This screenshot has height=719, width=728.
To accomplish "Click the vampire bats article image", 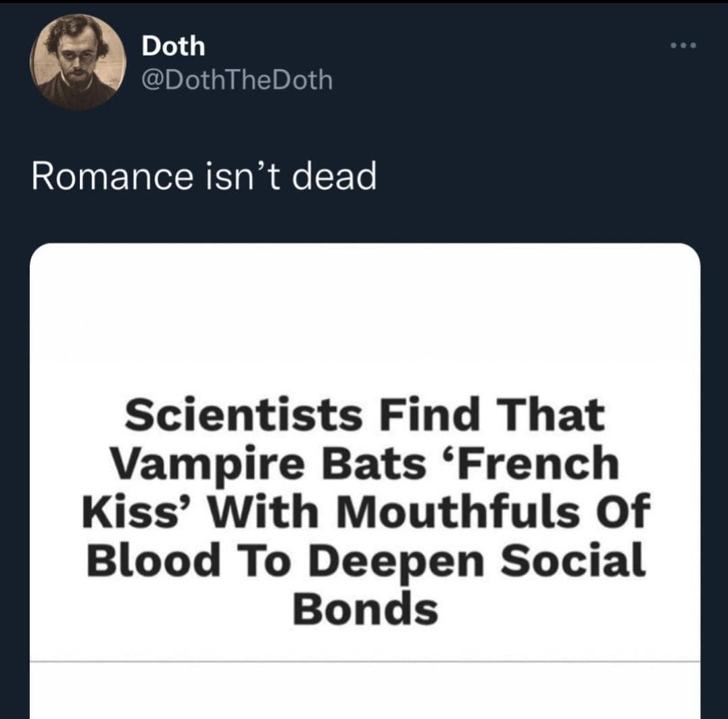I will [x=364, y=473].
